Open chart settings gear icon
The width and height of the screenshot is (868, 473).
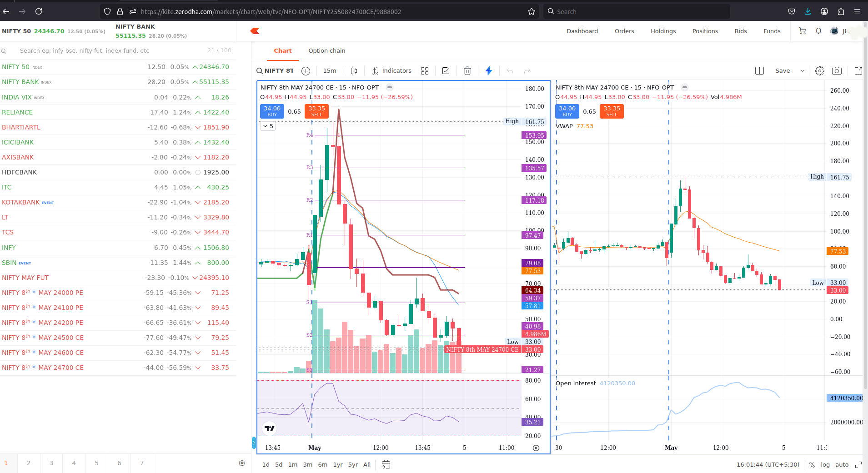820,71
